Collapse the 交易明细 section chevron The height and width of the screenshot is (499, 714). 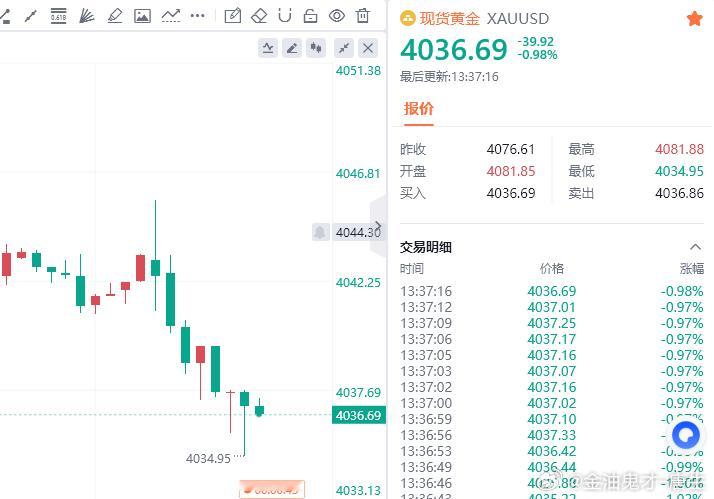(695, 247)
